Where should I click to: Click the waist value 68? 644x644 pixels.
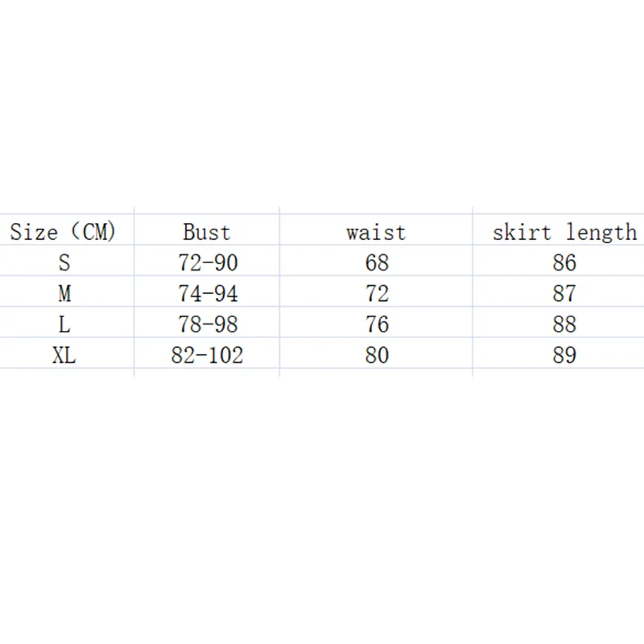(377, 262)
